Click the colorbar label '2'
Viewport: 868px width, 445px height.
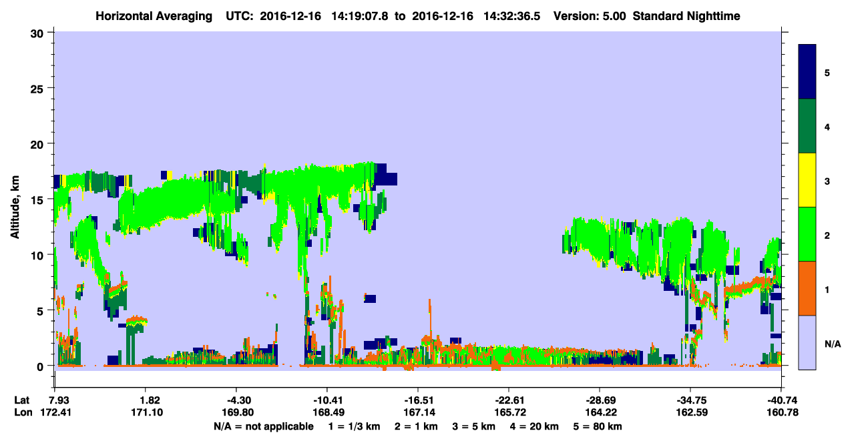coord(827,234)
